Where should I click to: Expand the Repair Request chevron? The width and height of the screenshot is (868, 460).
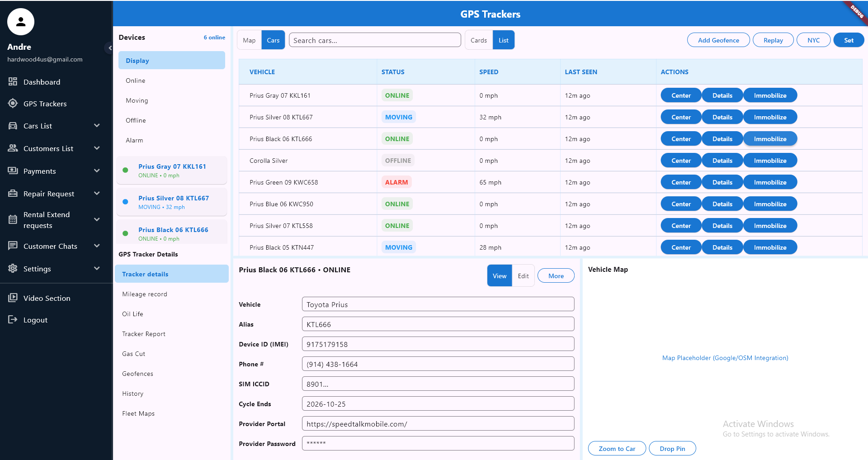97,194
